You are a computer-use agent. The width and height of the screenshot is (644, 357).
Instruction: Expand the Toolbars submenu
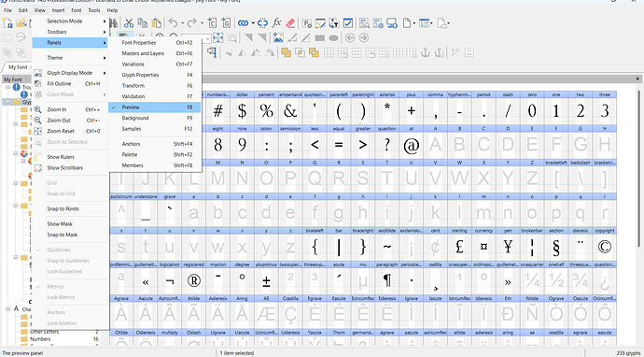tap(70, 32)
